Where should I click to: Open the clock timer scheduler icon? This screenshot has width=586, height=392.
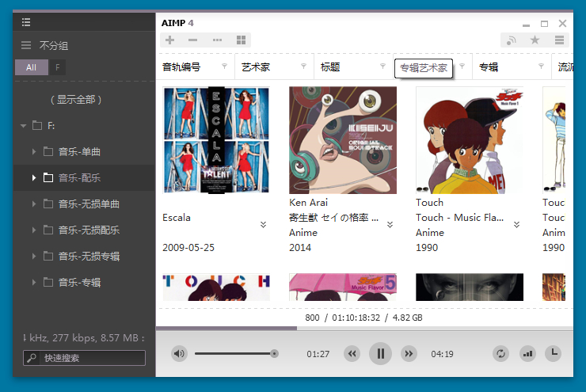click(554, 353)
